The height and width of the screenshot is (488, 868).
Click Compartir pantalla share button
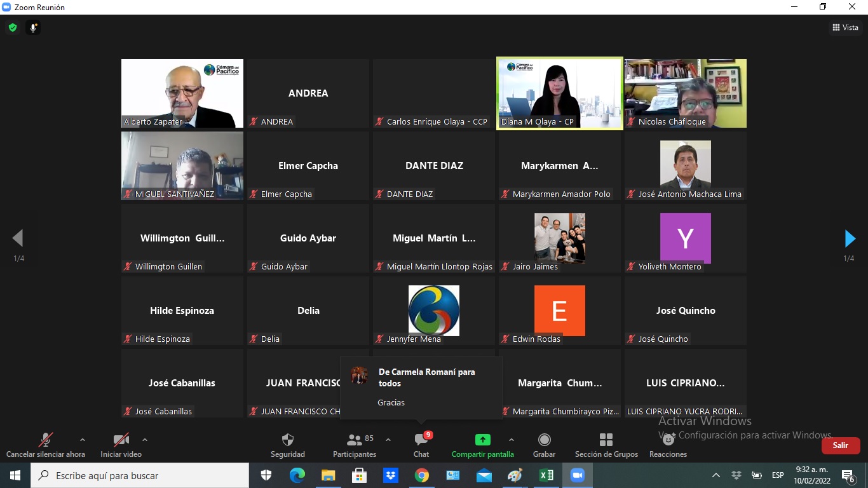pyautogui.click(x=483, y=445)
